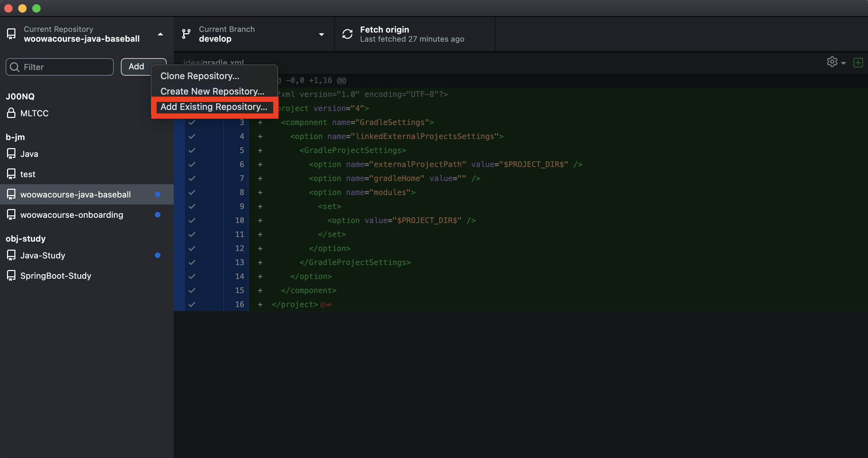Toggle the checkmark on diff line 5

point(192,150)
